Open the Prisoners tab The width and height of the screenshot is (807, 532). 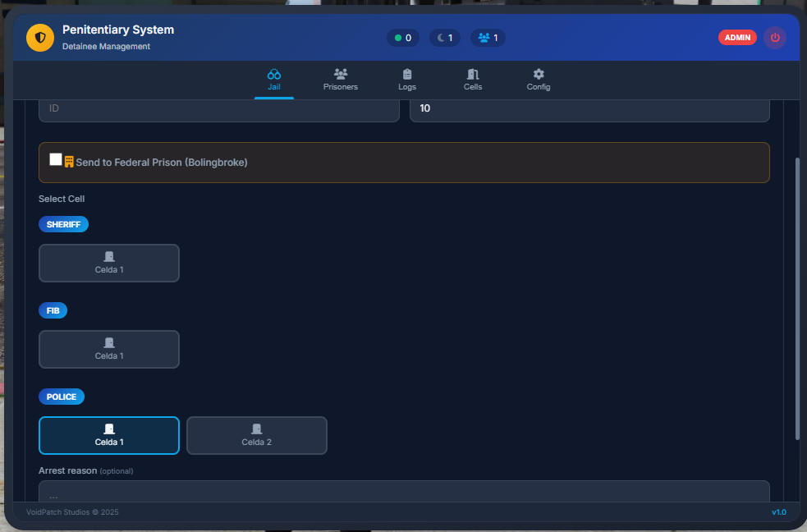[340, 80]
